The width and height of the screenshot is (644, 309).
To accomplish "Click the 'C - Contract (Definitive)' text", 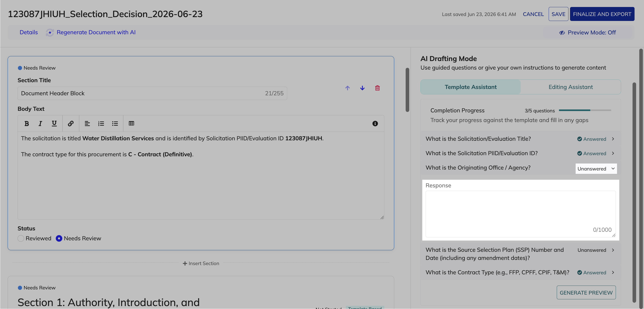I will tap(160, 154).
